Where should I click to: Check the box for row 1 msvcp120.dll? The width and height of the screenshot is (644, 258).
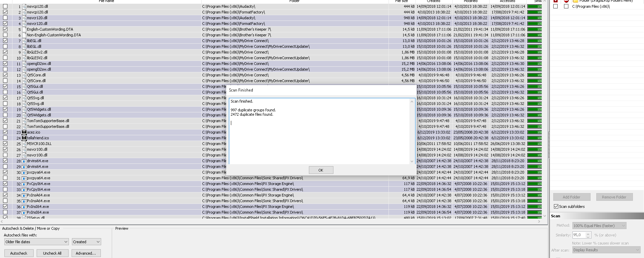click(5, 6)
